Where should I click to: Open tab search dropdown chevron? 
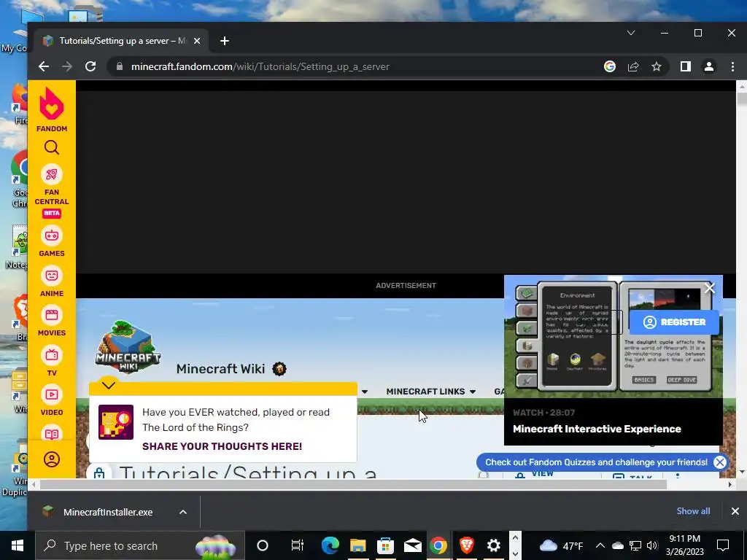pyautogui.click(x=631, y=33)
